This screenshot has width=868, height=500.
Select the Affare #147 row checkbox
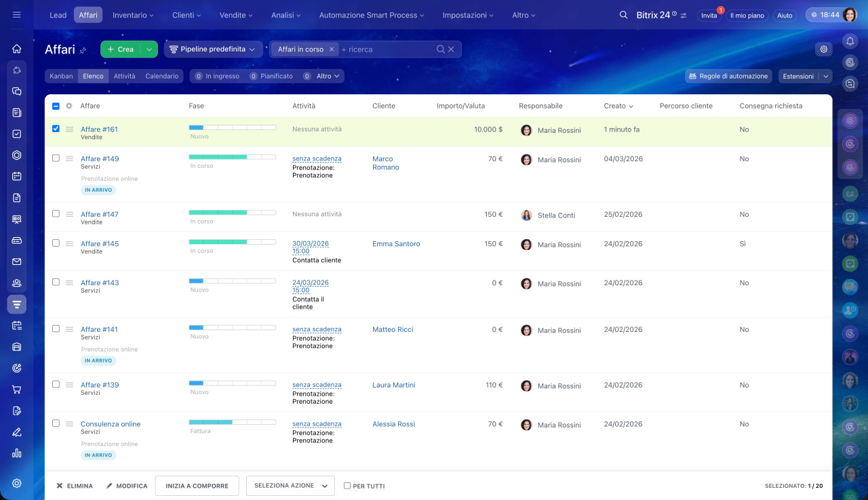56,213
